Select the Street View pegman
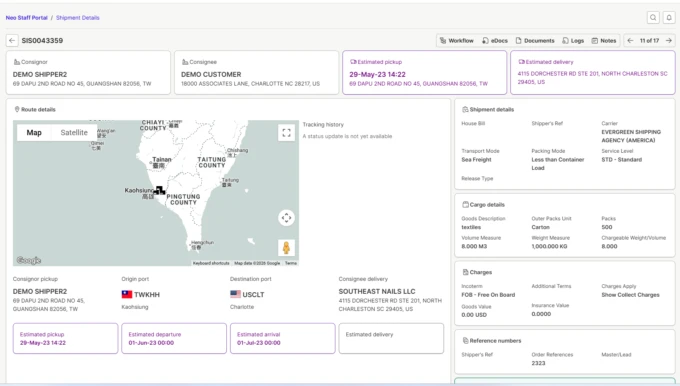 [x=286, y=248]
